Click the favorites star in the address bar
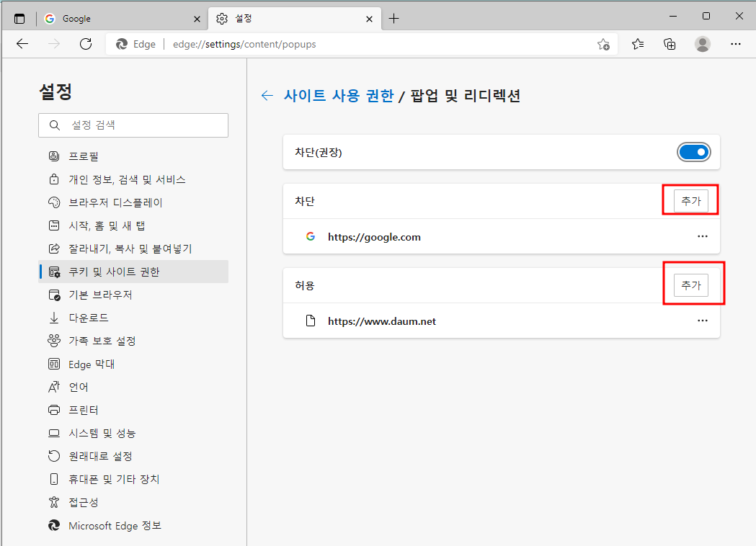 point(604,44)
